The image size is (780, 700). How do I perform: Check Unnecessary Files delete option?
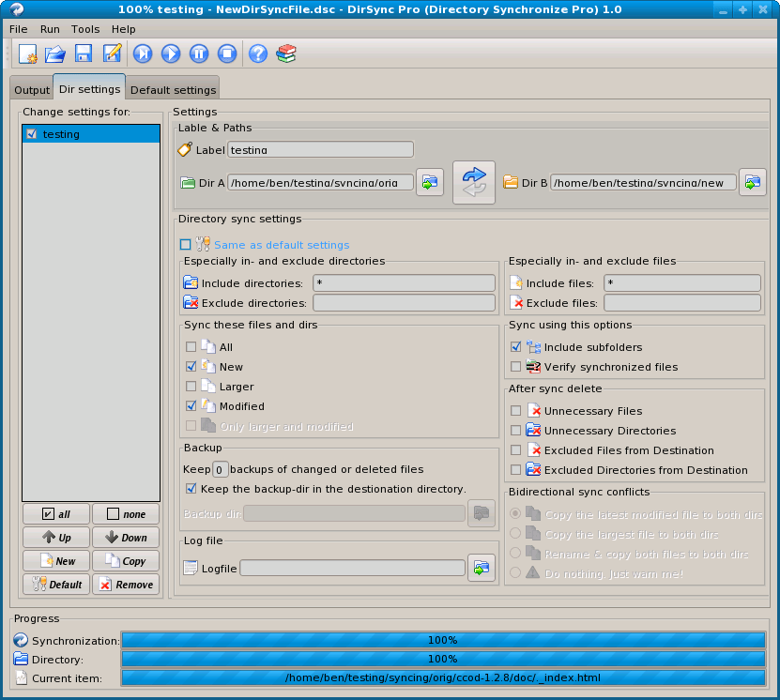516,411
